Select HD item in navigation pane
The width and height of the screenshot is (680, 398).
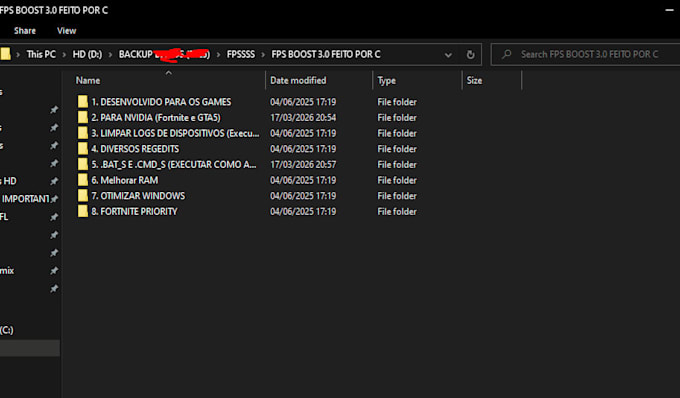[9, 181]
